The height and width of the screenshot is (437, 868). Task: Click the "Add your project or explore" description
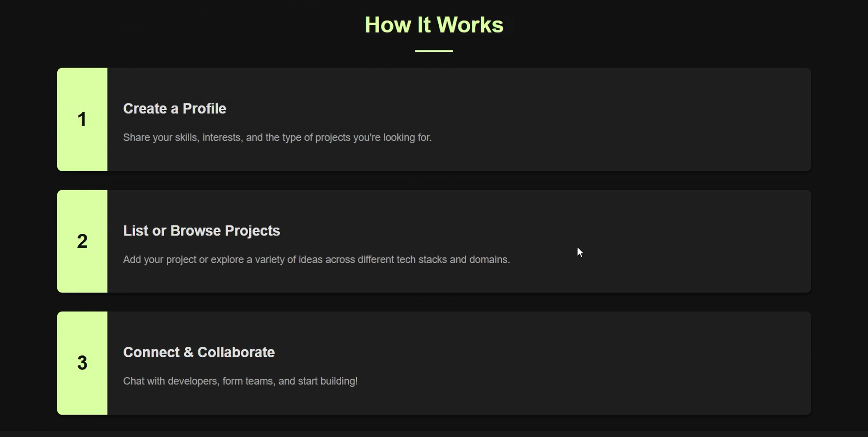pos(317,259)
